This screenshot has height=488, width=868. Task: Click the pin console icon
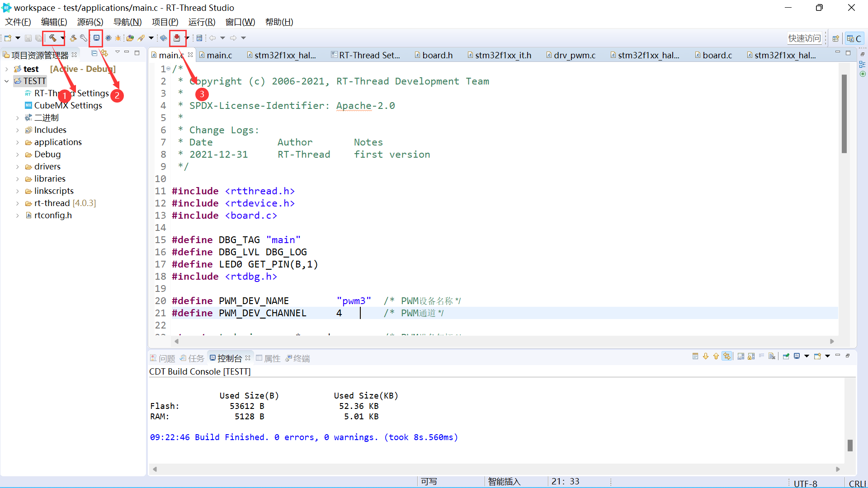point(786,357)
